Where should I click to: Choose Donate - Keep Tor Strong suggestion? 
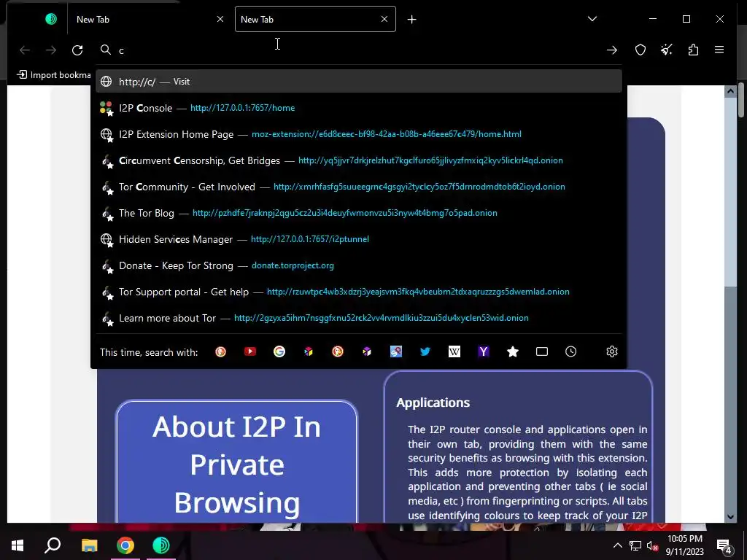coord(359,265)
